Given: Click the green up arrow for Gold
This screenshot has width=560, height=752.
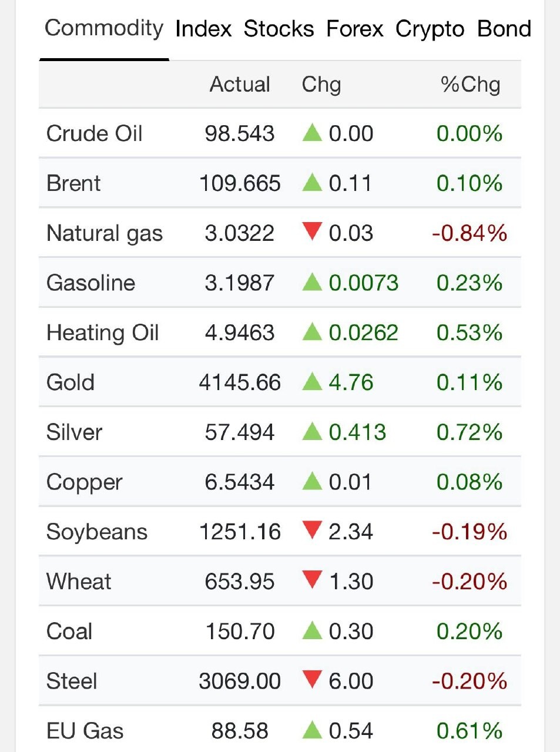Looking at the screenshot, I should point(312,382).
